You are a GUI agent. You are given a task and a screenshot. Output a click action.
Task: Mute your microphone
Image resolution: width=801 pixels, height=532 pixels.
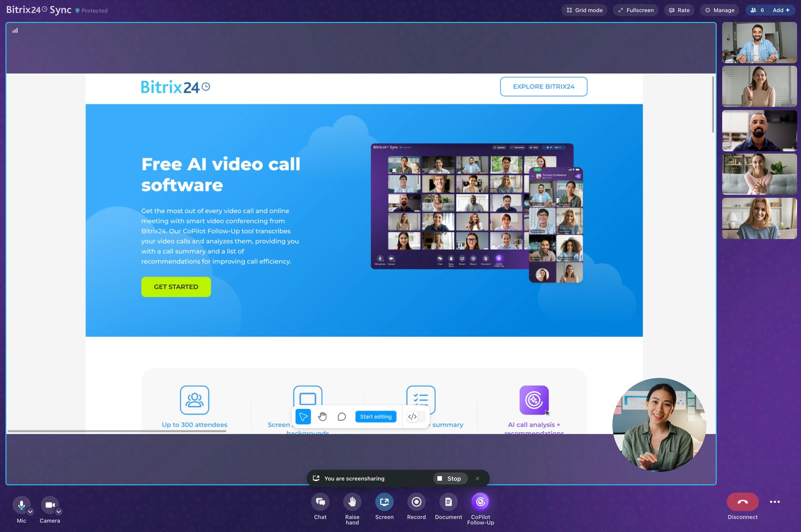point(21,505)
